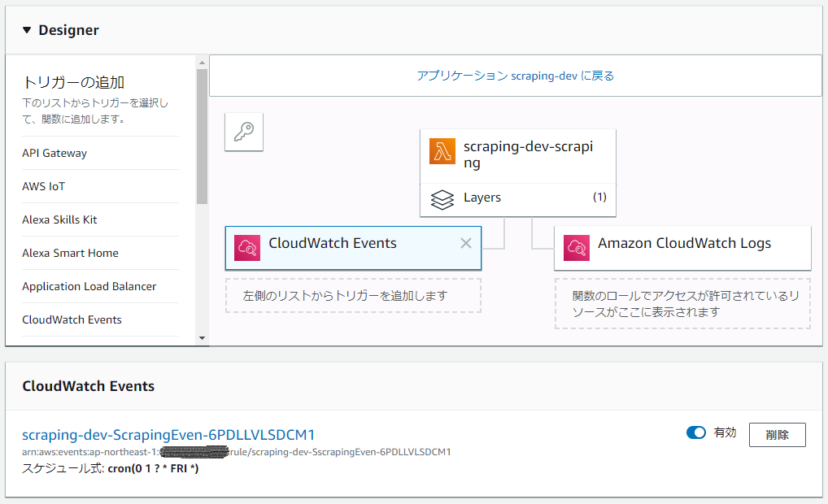The height and width of the screenshot is (504, 828).
Task: Click the CloudWatch Events trigger icon
Action: coord(247,248)
